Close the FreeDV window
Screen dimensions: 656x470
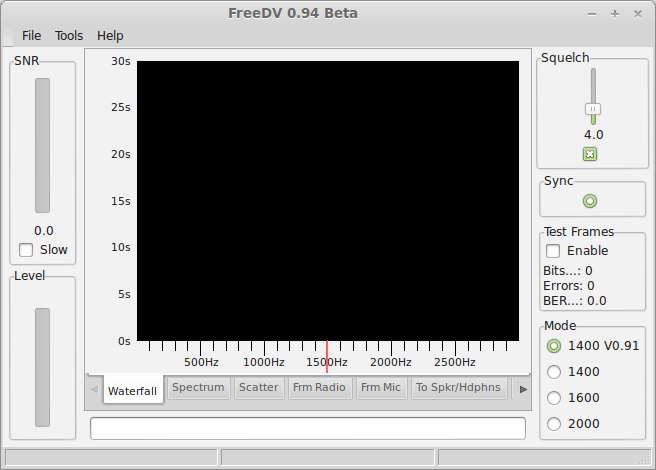pos(638,14)
